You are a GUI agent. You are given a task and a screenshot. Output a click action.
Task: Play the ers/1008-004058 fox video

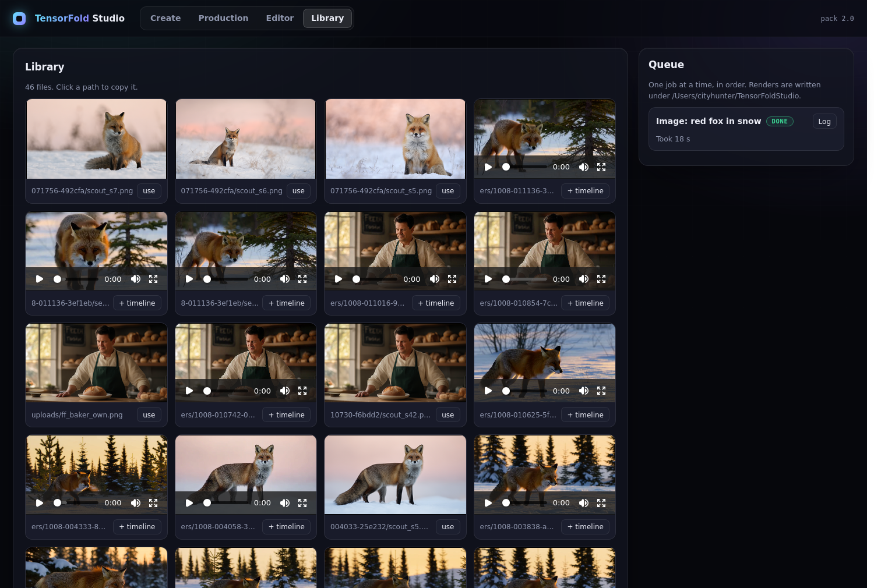point(189,503)
